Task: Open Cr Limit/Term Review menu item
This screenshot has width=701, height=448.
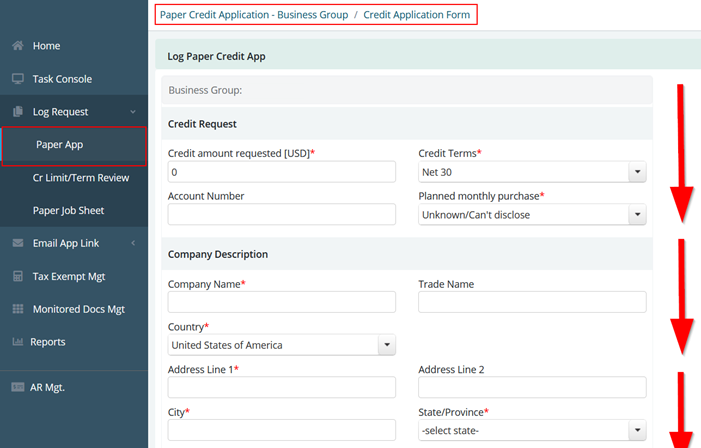Action: [81, 178]
